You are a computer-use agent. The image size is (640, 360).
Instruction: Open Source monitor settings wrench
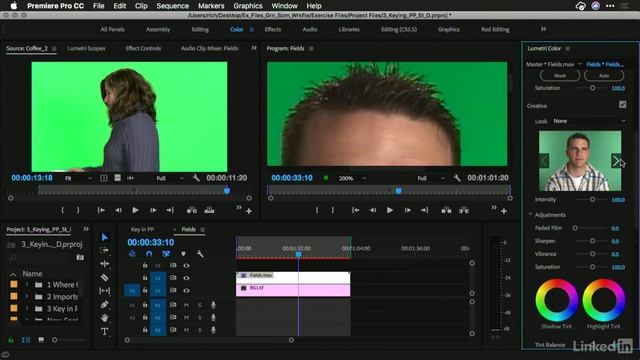(x=196, y=178)
